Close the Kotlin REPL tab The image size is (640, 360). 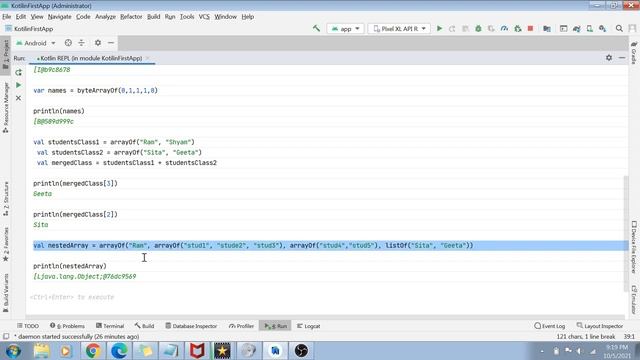coord(148,58)
